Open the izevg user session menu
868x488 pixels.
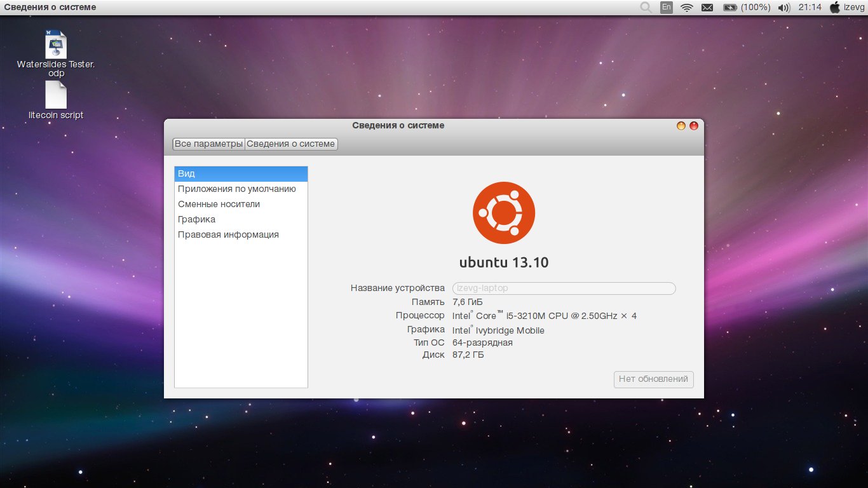(x=854, y=8)
